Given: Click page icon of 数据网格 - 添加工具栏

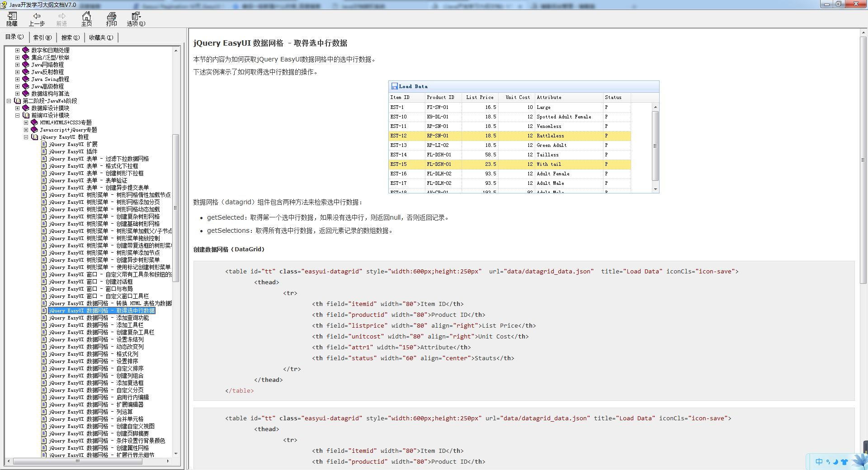Looking at the screenshot, I should 44,325.
